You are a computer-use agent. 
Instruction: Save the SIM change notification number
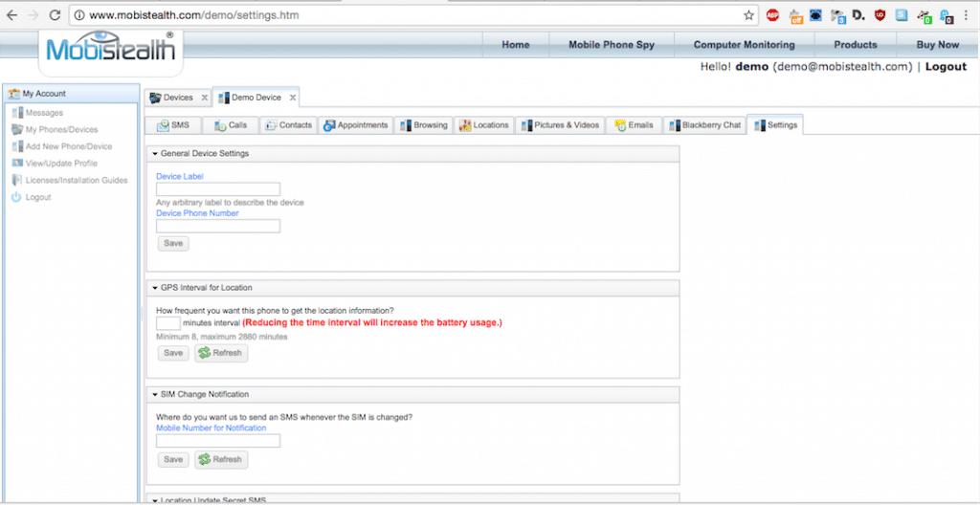point(172,459)
